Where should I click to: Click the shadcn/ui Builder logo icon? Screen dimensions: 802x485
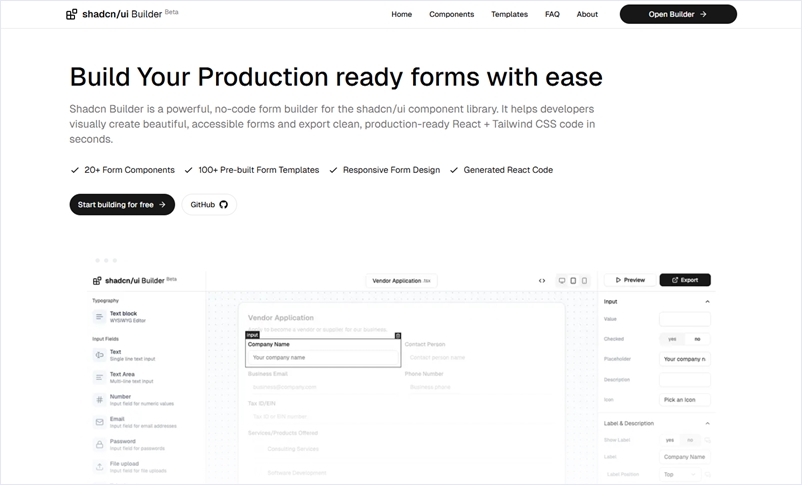pos(71,15)
